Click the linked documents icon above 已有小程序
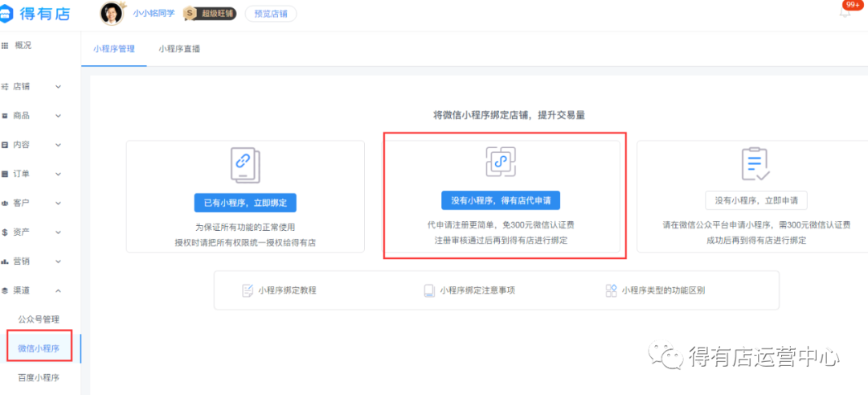Viewport: 868px width, 395px height. tap(242, 163)
